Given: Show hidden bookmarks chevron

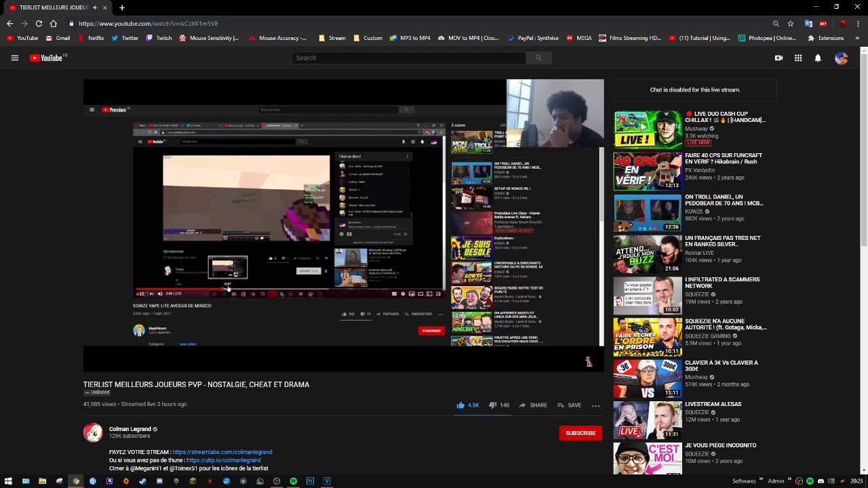Looking at the screenshot, I should [857, 38].
